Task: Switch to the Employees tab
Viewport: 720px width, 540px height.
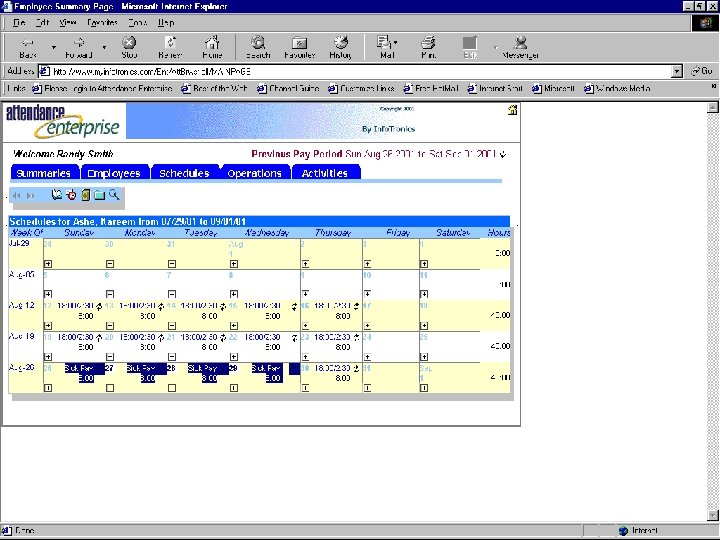Action: (114, 173)
